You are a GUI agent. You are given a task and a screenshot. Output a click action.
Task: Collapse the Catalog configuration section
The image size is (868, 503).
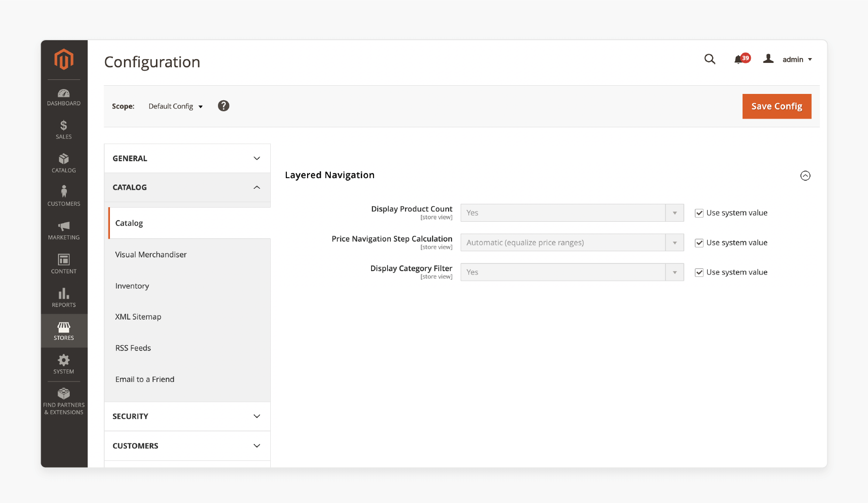pos(187,187)
